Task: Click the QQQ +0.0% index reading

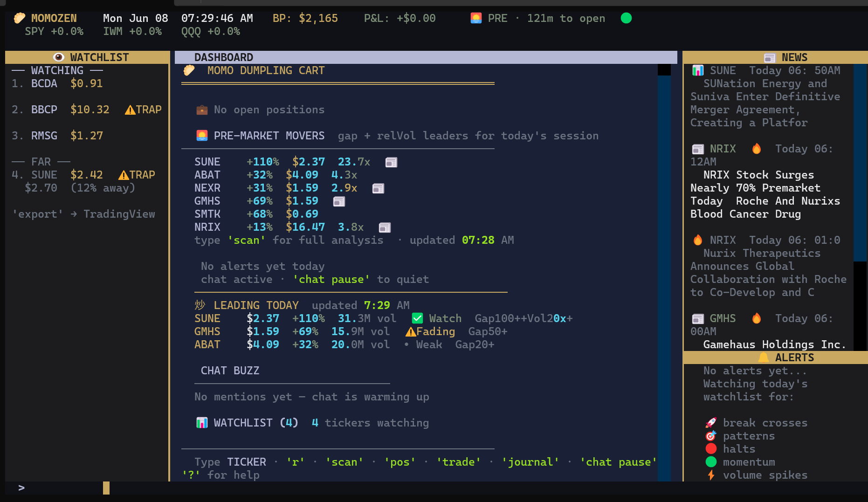Action: pos(211,31)
